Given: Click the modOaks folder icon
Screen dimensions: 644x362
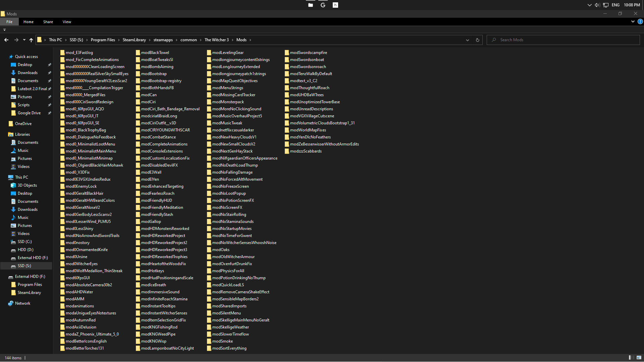Looking at the screenshot, I should [x=209, y=250].
